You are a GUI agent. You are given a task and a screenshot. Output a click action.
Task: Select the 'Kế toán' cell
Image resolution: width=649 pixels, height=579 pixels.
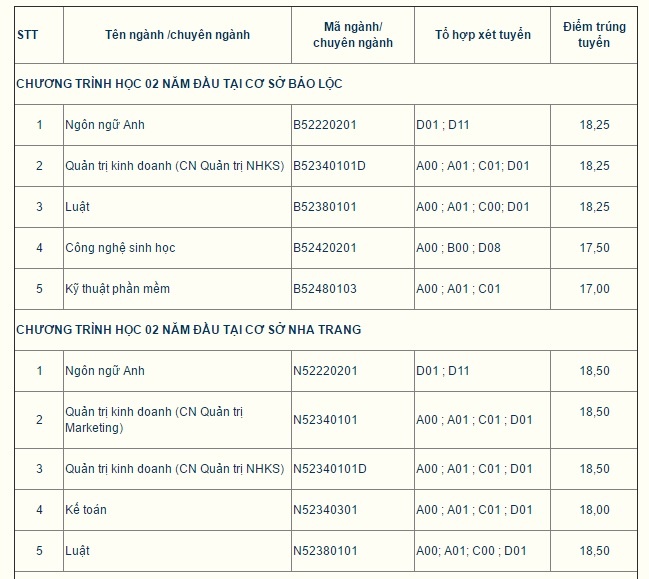click(86, 510)
